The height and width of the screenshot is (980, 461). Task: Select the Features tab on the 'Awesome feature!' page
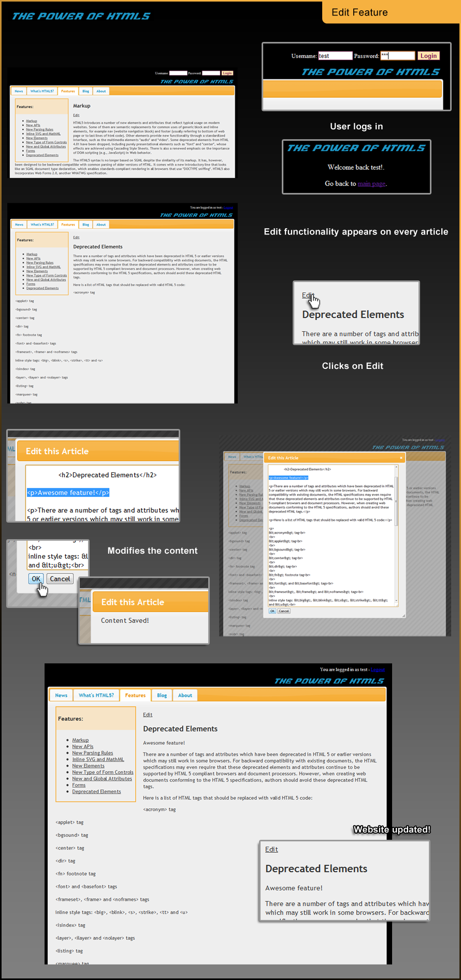135,695
